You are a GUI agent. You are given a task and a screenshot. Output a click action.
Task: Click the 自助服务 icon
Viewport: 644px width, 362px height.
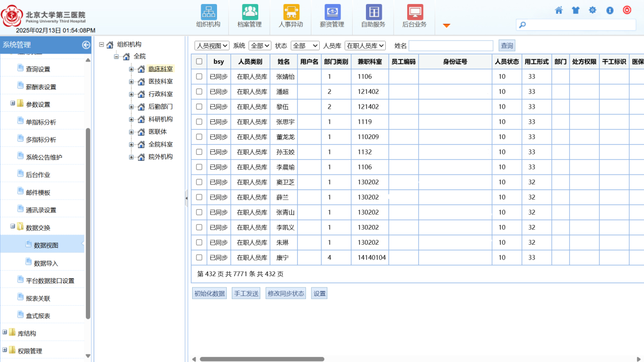coord(373,12)
